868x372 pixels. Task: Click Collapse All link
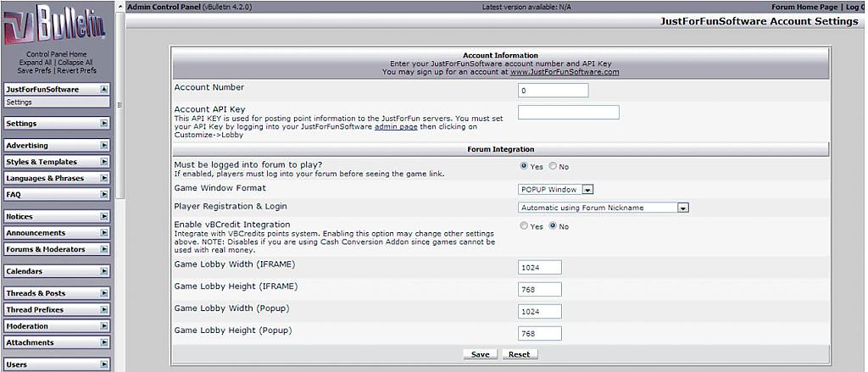(75, 63)
